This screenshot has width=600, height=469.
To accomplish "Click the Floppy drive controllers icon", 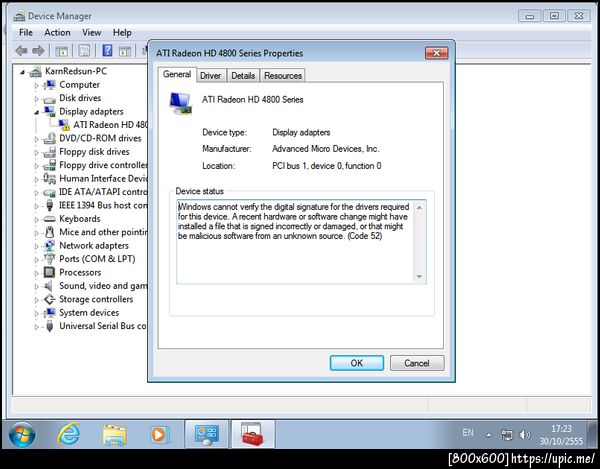I will point(49,165).
